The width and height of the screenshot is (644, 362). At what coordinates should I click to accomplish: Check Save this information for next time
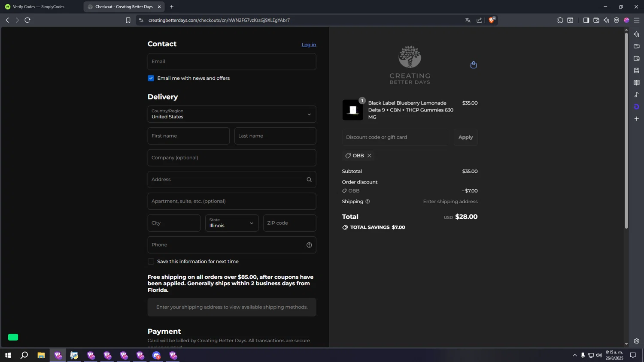[x=151, y=262]
